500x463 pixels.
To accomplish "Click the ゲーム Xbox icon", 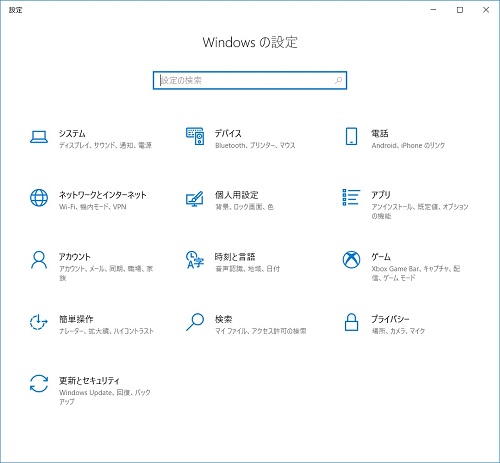I will (351, 260).
